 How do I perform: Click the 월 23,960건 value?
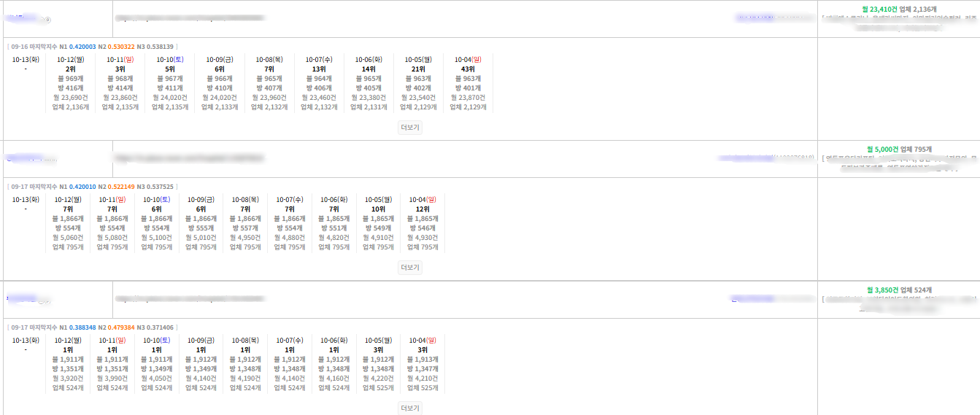tap(269, 98)
